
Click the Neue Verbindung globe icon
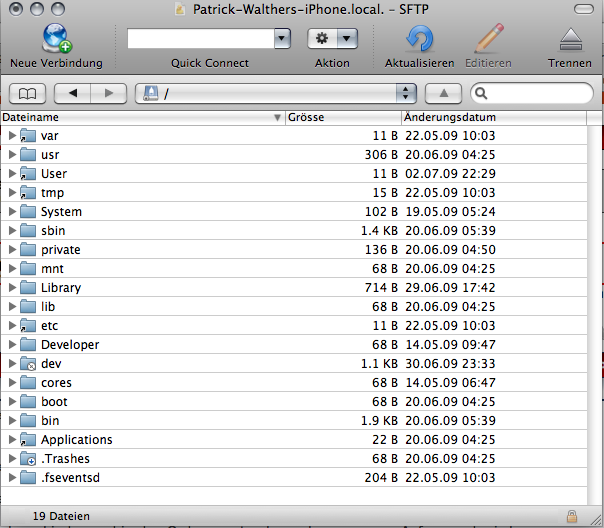pyautogui.click(x=56, y=39)
